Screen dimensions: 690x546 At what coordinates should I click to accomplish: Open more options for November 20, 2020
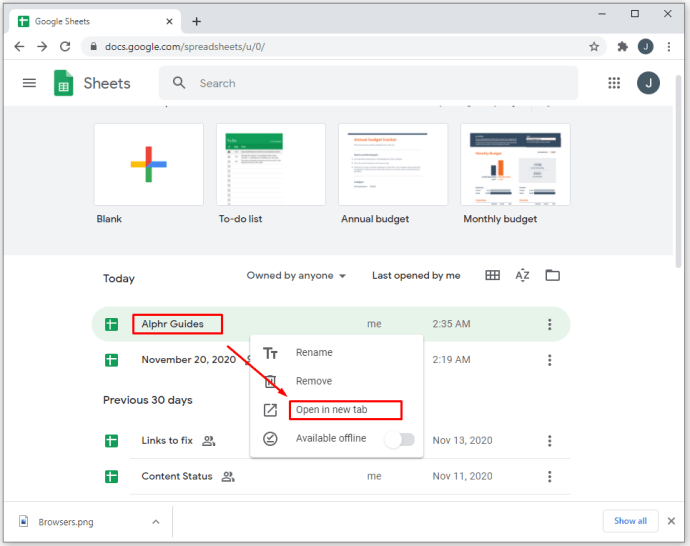[550, 360]
